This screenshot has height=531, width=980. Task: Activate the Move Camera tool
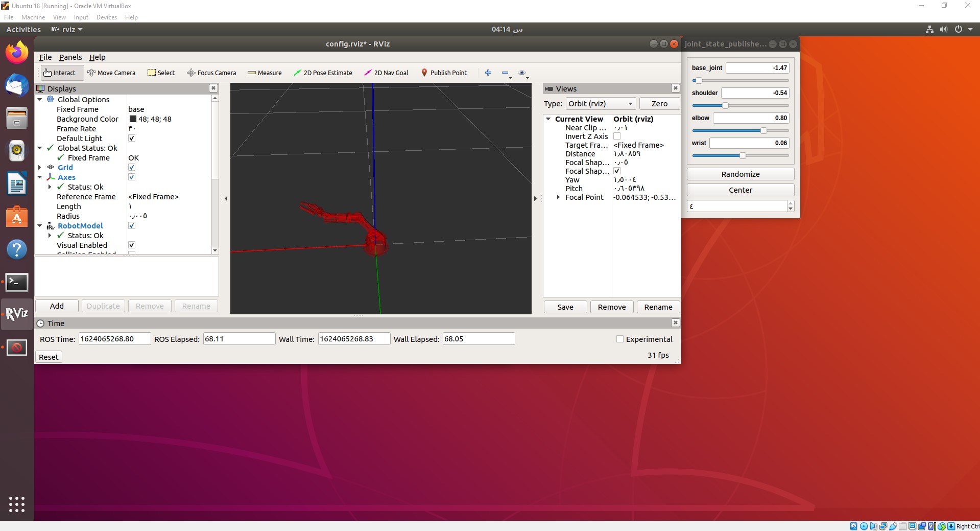click(x=112, y=73)
